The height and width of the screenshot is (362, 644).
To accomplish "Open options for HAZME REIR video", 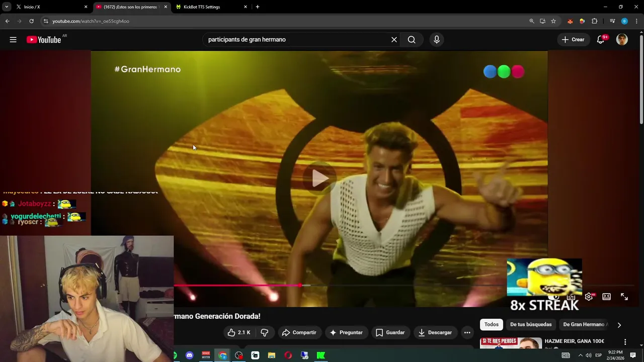I will tap(625, 342).
